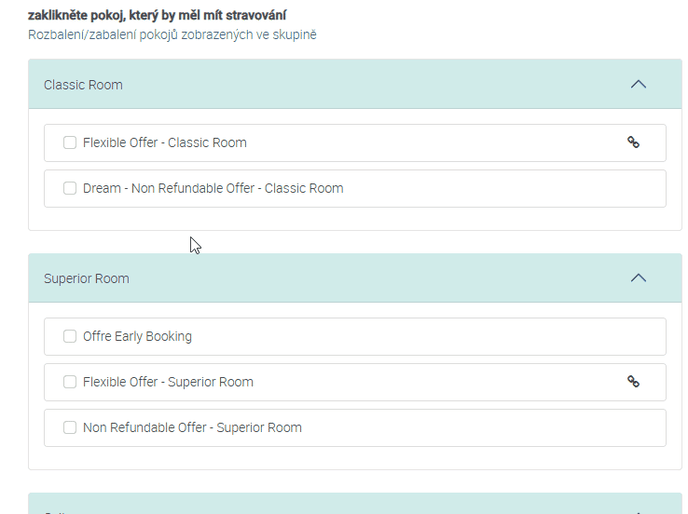Collapse Classic Room group using its chevron
Image resolution: width=688 pixels, height=514 pixels.
tap(639, 85)
